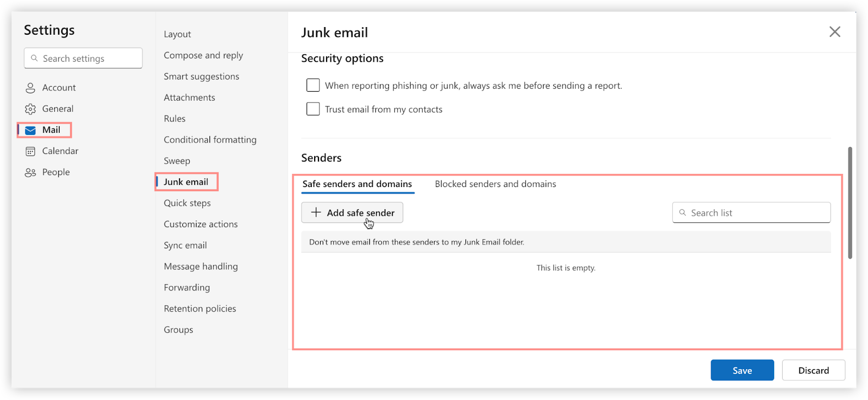The height and width of the screenshot is (400, 868).
Task: Click the Account person icon
Action: 30,88
